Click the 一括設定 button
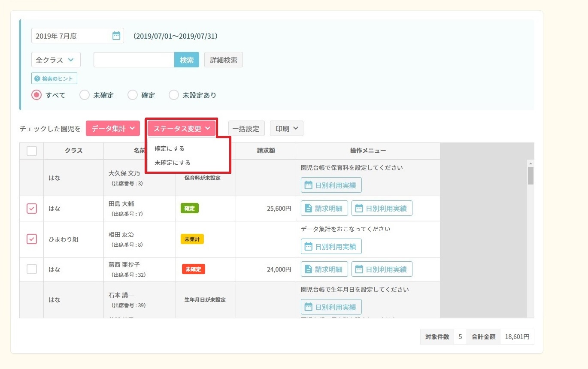 coord(246,128)
